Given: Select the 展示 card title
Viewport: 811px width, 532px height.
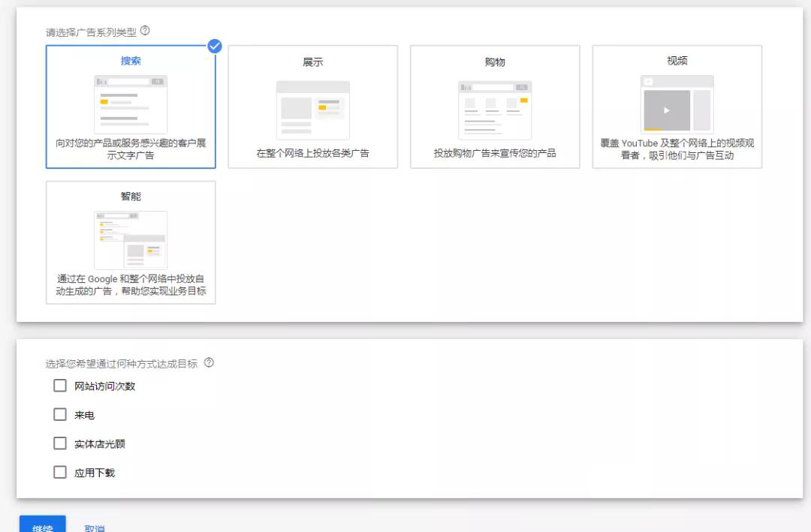Looking at the screenshot, I should [312, 62].
